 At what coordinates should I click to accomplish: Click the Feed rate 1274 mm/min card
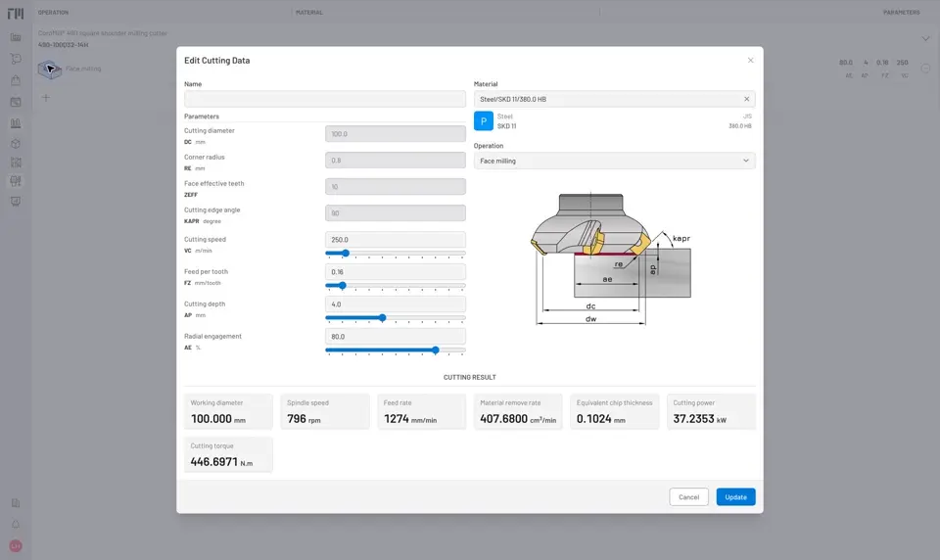click(x=421, y=411)
